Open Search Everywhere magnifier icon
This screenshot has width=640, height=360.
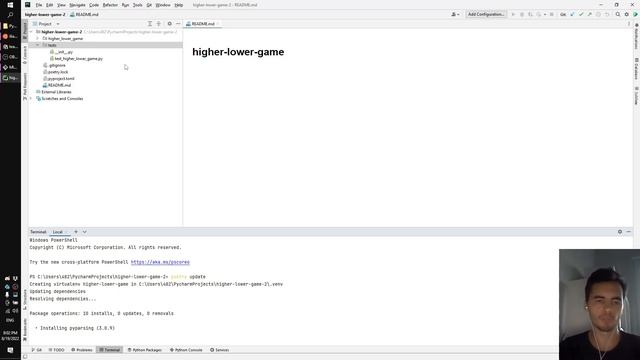pyautogui.click(x=618, y=14)
